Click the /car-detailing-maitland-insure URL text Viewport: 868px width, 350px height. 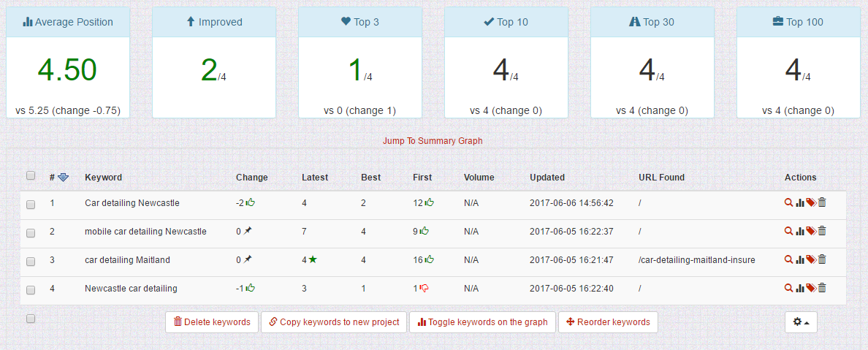tap(696, 259)
